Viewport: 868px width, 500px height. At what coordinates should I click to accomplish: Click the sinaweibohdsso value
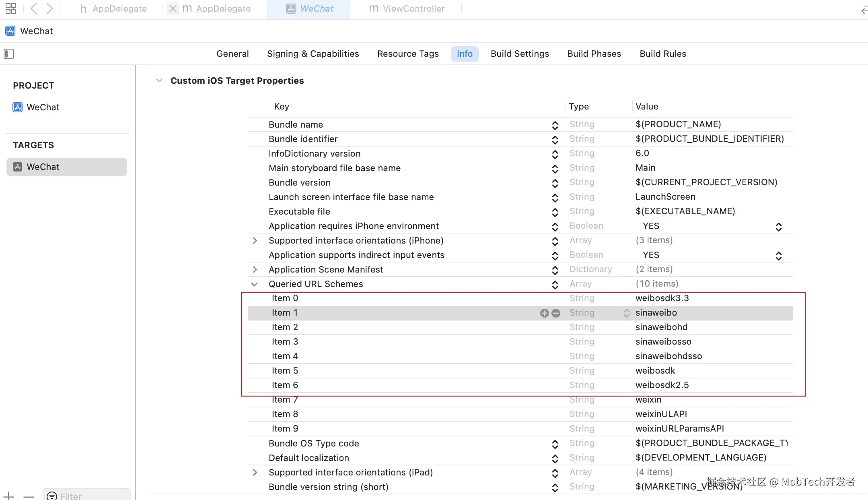click(x=668, y=356)
